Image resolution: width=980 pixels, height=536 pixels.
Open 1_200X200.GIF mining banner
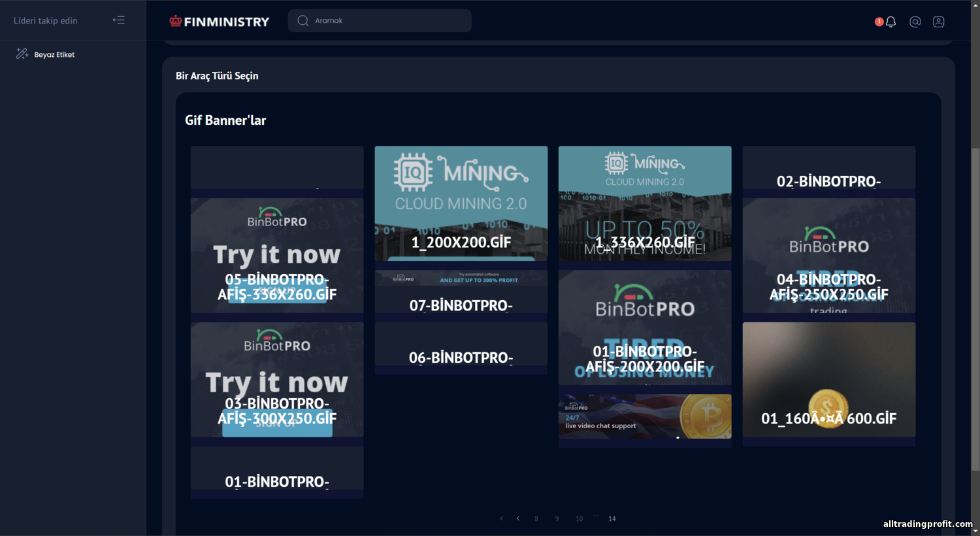tap(461, 203)
